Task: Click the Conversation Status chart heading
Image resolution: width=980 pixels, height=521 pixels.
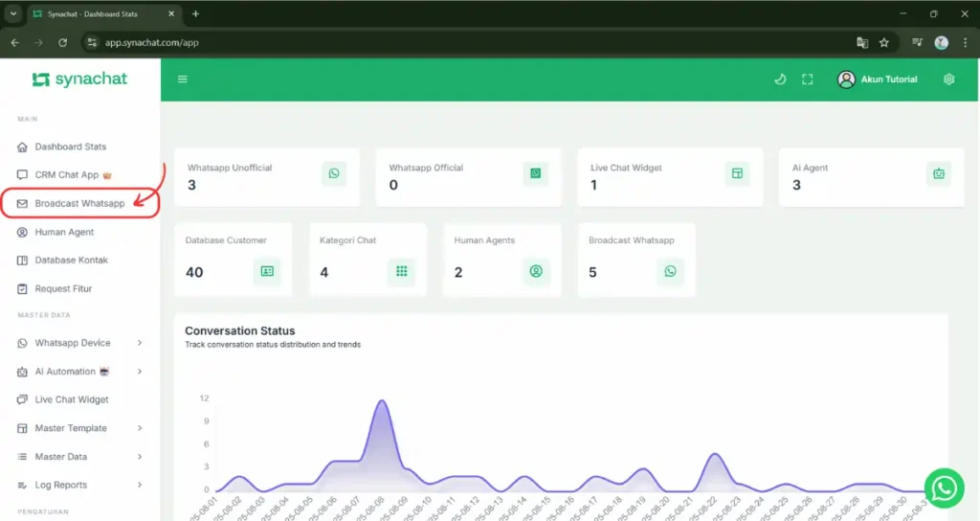Action: tap(240, 330)
